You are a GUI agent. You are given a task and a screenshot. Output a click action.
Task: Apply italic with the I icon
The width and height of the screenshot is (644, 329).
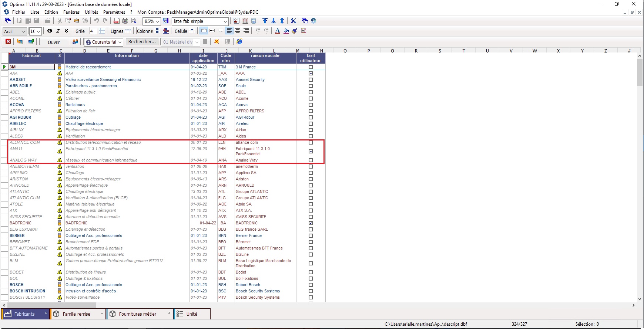(x=58, y=31)
